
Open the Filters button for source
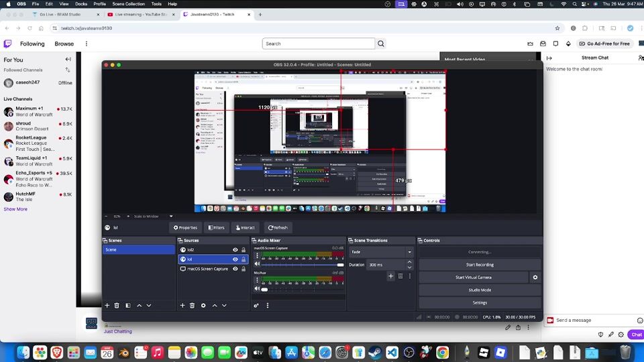pos(215,227)
